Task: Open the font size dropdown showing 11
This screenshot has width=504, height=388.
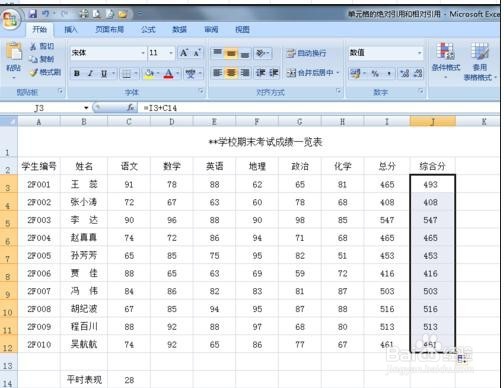Action: (x=171, y=53)
